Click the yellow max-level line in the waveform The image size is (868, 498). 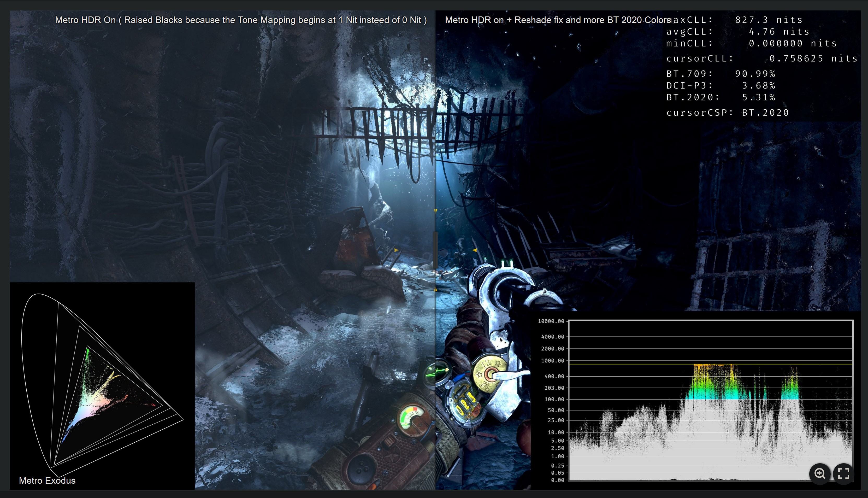711,364
